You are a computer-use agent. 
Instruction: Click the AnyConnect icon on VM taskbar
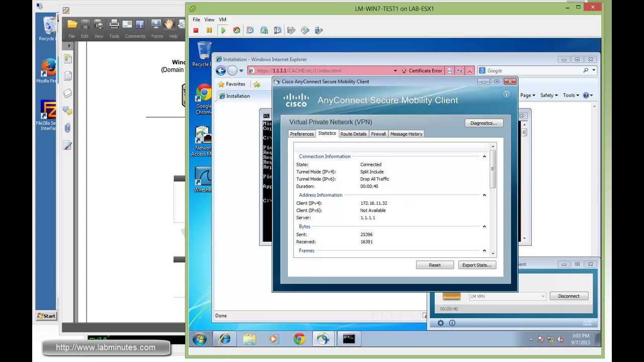pyautogui.click(x=323, y=339)
